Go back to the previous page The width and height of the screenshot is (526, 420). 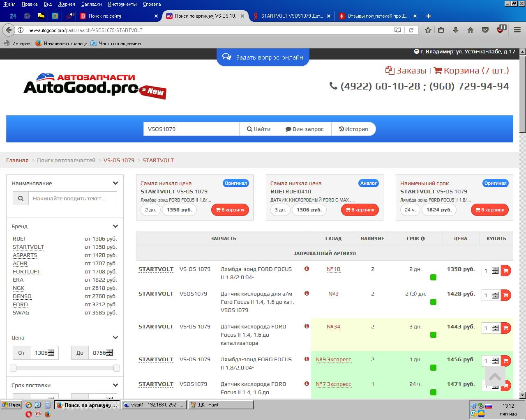[8, 30]
